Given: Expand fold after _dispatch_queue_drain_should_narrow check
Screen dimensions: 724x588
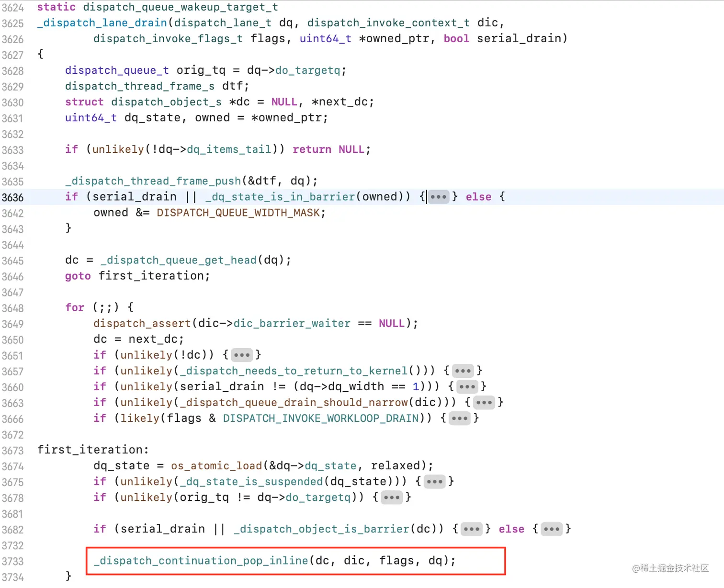Looking at the screenshot, I should pos(484,402).
